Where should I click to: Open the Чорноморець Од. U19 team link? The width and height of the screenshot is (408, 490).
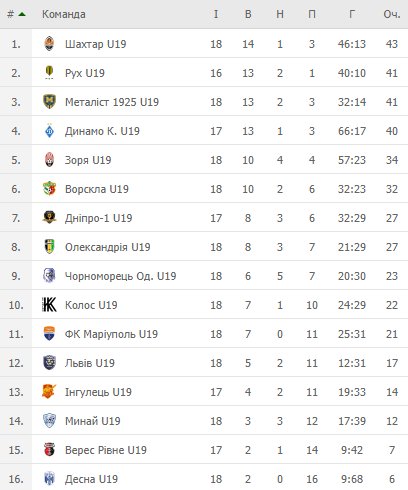[120, 276]
